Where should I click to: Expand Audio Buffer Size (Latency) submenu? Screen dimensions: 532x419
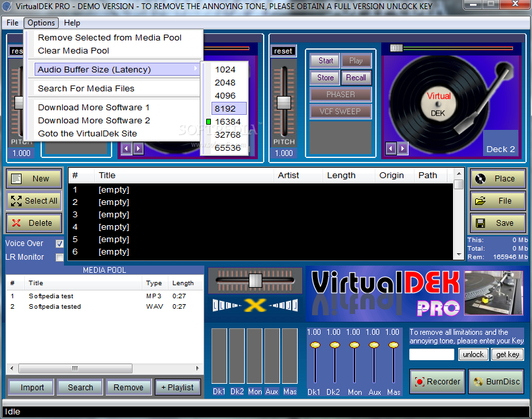click(117, 70)
